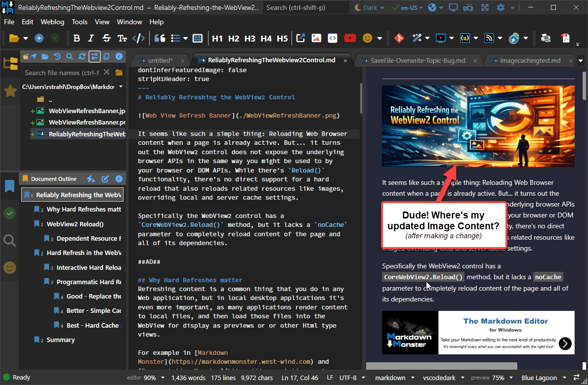Image resolution: width=588 pixels, height=385 pixels.
Task: Click the search icon in folder browser toolbar
Action: click(x=69, y=57)
